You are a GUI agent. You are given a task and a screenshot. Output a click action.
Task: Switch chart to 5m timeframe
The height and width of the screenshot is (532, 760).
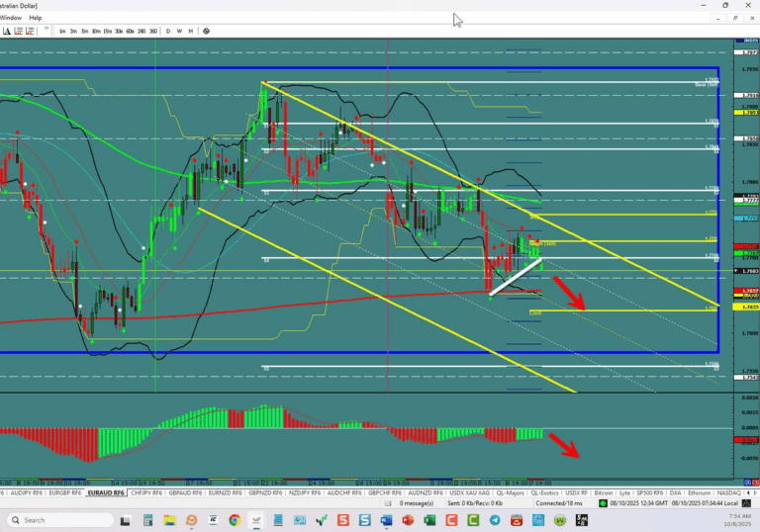[x=85, y=31]
